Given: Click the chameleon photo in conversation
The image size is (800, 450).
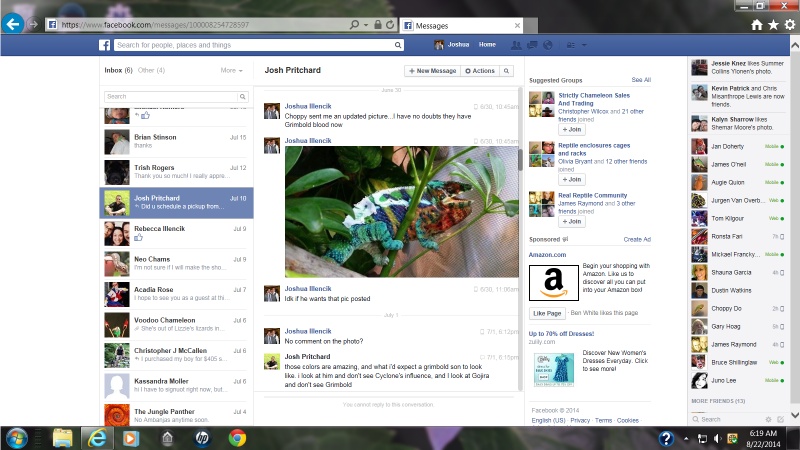Looking at the screenshot, I should click(x=402, y=212).
